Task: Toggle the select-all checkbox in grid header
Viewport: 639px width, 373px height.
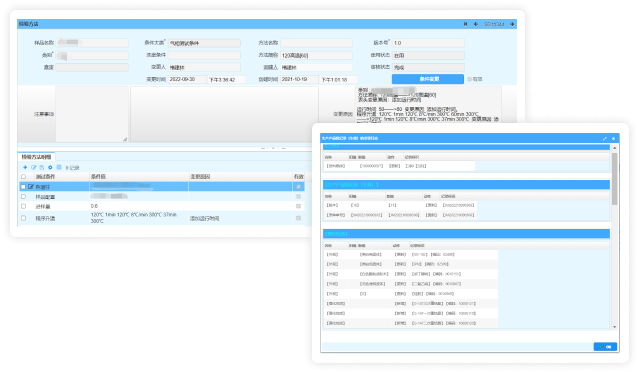Action: click(23, 177)
